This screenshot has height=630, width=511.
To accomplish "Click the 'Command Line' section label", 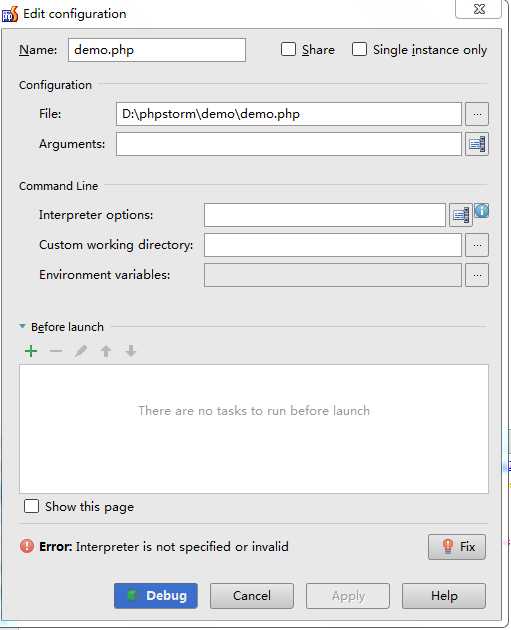I will click(58, 186).
